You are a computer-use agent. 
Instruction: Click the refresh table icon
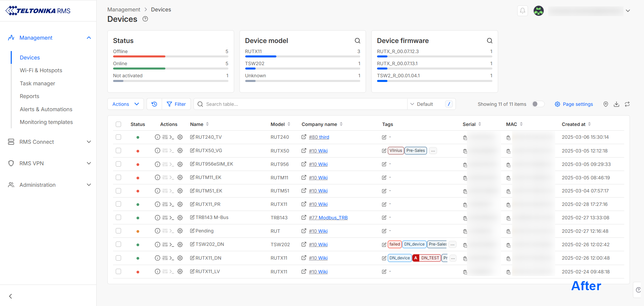point(627,104)
